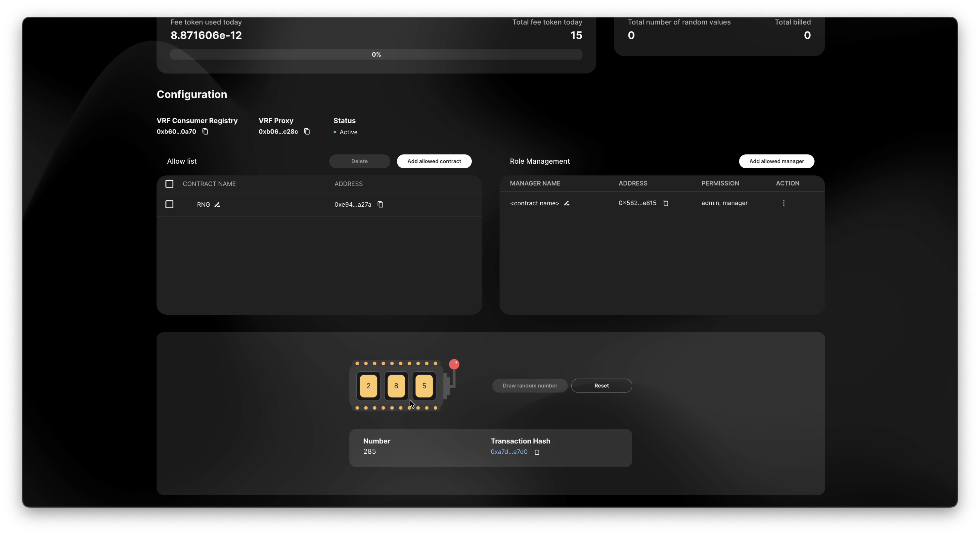980x535 pixels.
Task: Edit the RNG contract name
Action: [217, 205]
